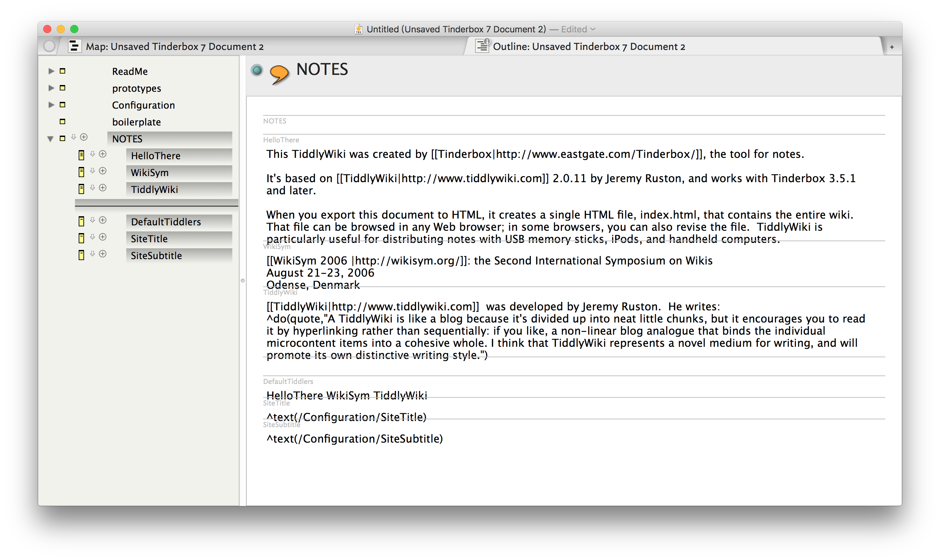Screen dimensions: 940x560
Task: Click the down-arrow icon beside DefaultTiddlers
Action: (92, 220)
